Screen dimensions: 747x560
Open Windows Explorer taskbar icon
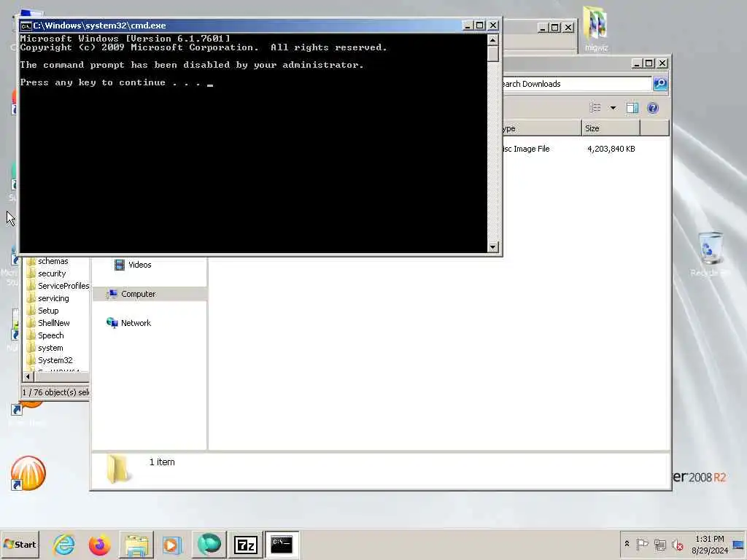pyautogui.click(x=136, y=544)
